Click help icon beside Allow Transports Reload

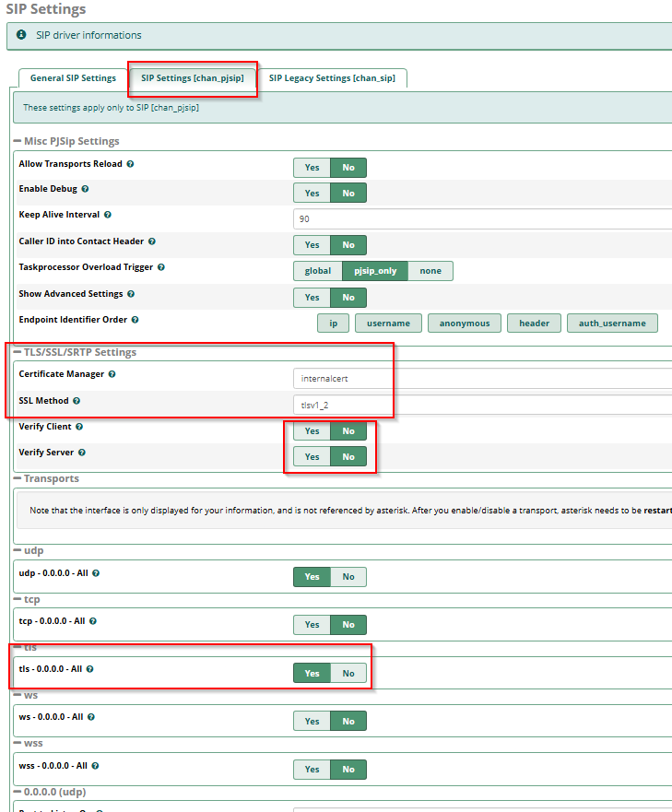click(130, 164)
